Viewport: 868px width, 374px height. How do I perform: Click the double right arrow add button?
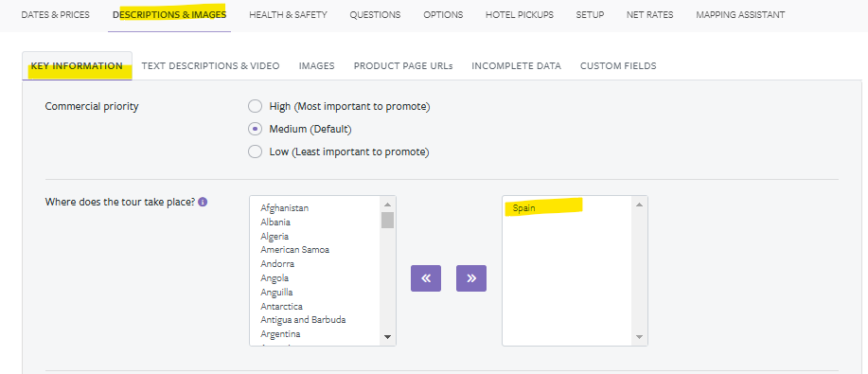click(471, 278)
